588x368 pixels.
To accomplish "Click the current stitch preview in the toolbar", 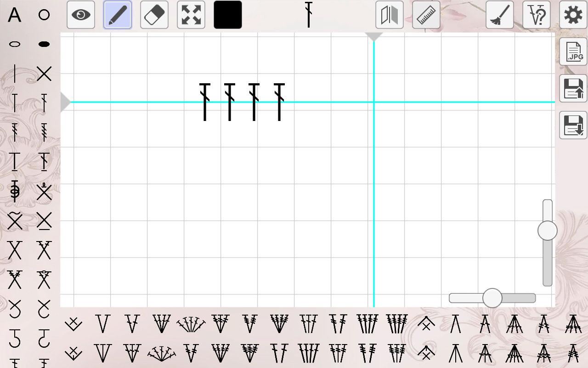I will click(309, 15).
